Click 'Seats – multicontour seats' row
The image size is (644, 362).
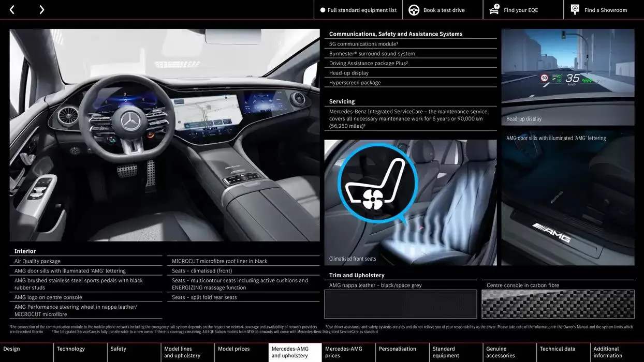(x=243, y=284)
